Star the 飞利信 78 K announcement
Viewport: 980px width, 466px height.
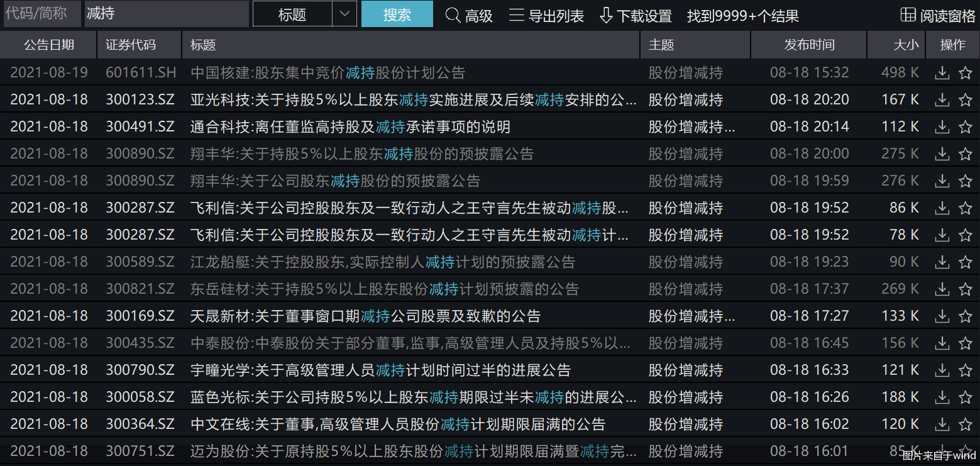click(x=966, y=235)
